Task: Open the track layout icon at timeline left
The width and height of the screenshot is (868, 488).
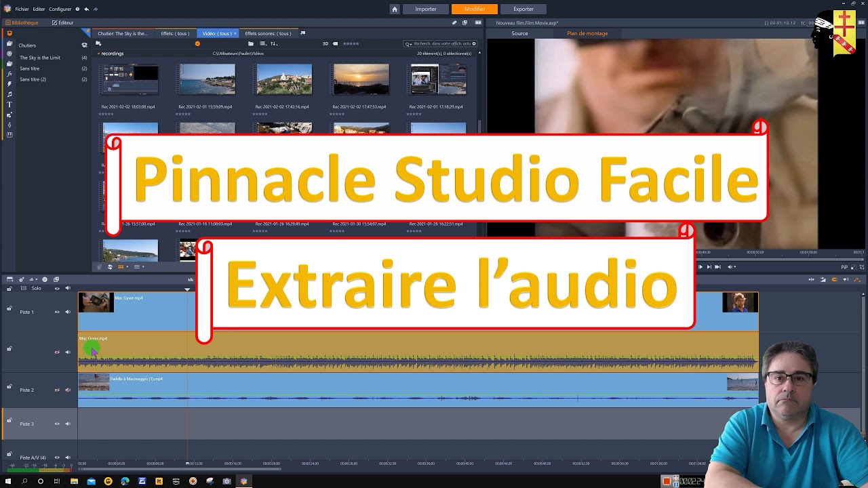Action: click(9, 279)
